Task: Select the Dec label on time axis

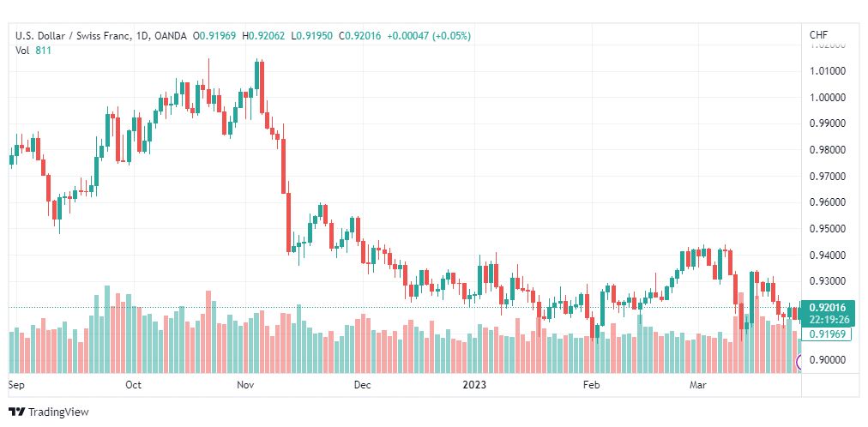Action: click(x=363, y=384)
